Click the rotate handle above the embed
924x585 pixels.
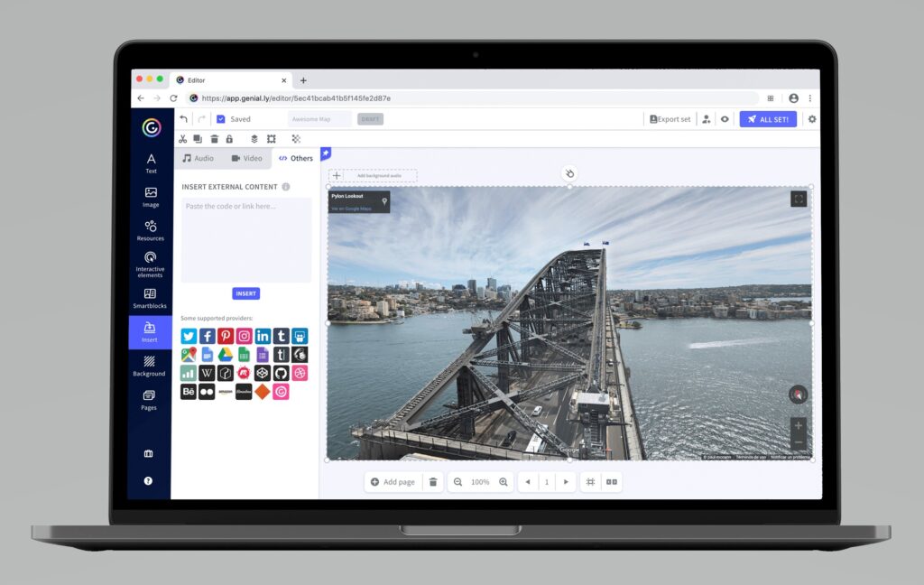569,173
